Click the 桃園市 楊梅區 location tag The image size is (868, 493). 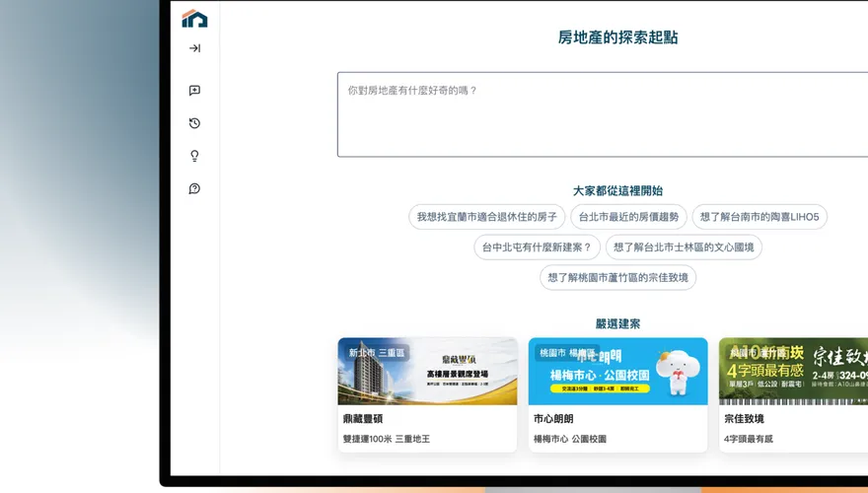pos(567,352)
